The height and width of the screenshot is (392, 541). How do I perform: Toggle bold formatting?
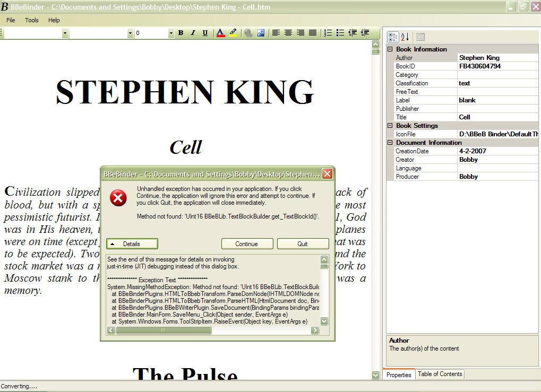point(181,33)
